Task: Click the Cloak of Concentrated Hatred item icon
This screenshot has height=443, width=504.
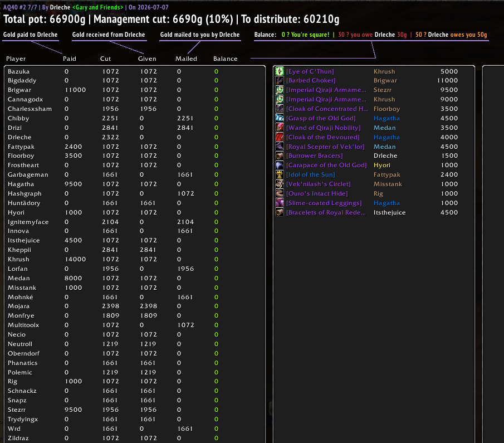Action: coord(280,109)
